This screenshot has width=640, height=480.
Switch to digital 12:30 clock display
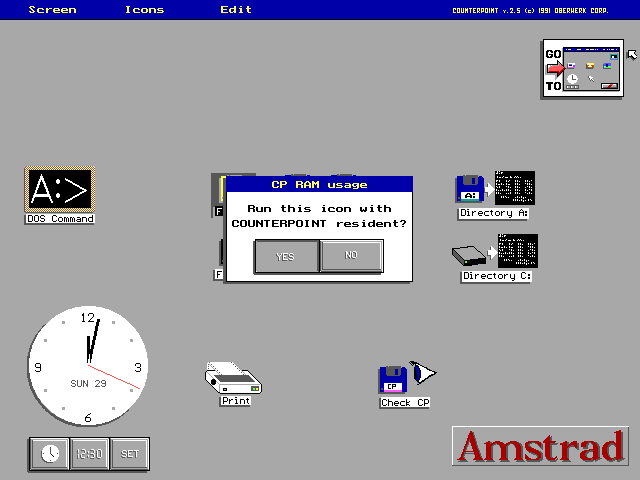89,453
